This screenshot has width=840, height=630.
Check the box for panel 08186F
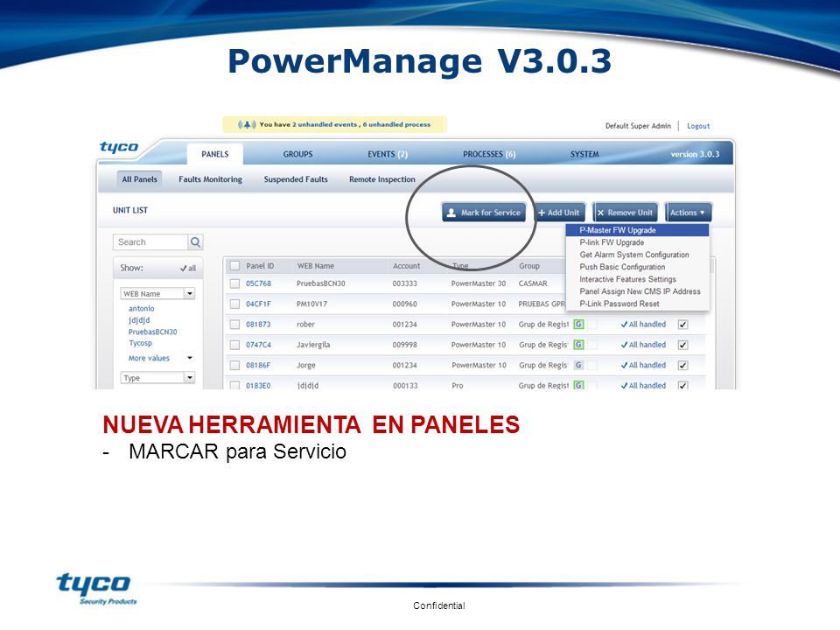point(234,365)
